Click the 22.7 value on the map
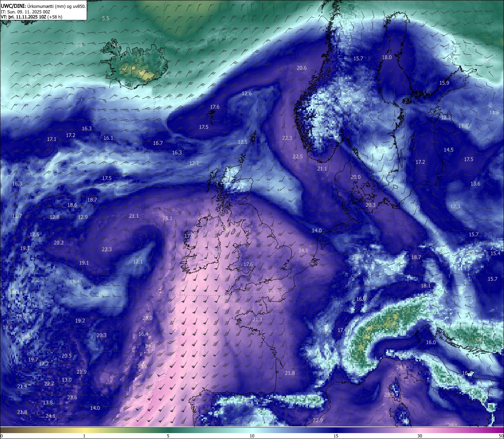 (x=49, y=384)
